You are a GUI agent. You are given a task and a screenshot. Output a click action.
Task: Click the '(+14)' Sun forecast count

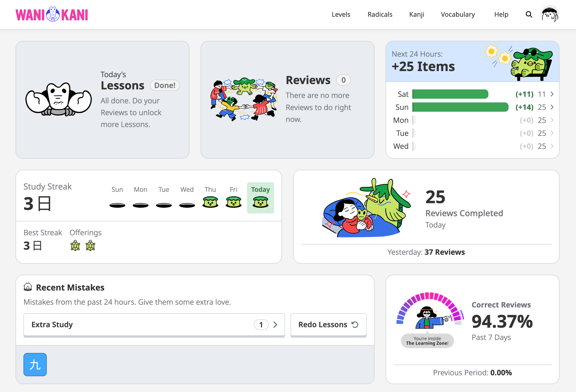click(524, 107)
